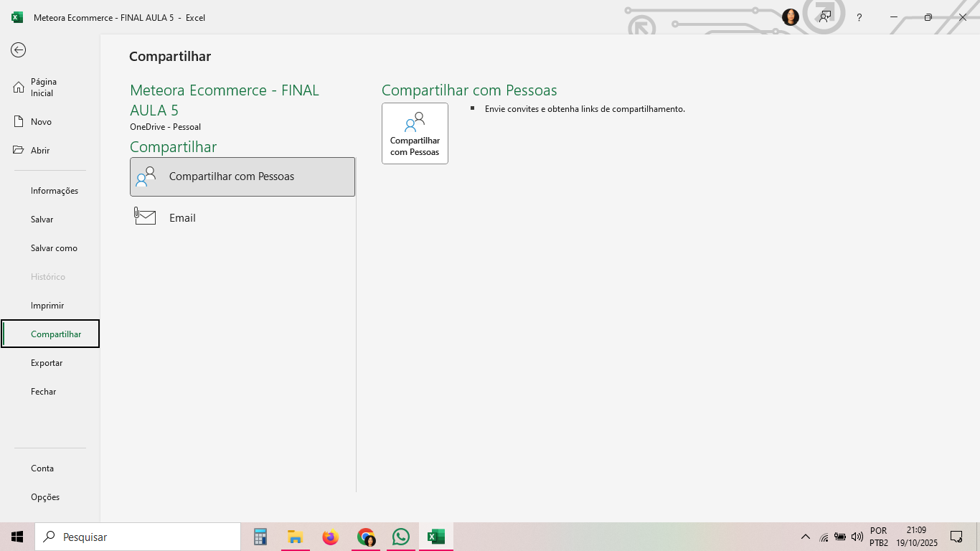The width and height of the screenshot is (980, 551).
Task: Click the battery status tray icon
Action: point(840,537)
